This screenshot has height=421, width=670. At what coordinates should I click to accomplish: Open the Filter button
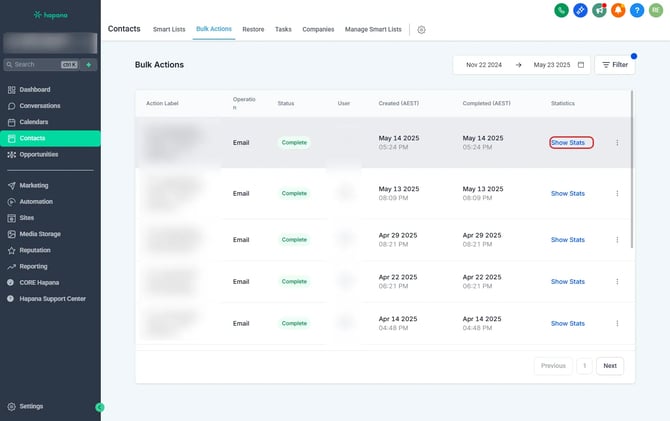[614, 65]
